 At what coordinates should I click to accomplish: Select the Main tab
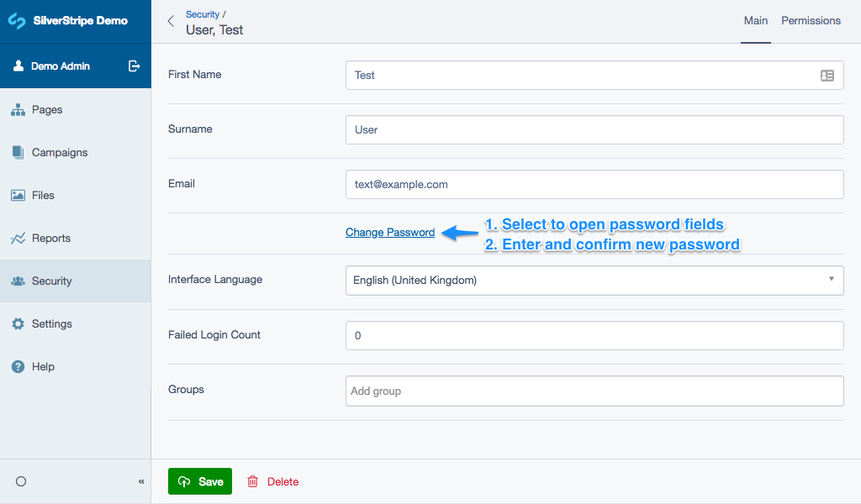755,20
